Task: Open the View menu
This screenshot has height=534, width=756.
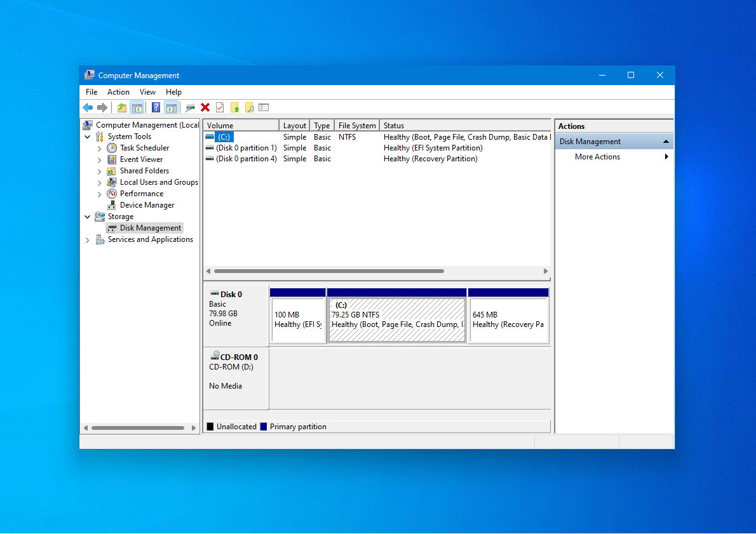Action: (x=147, y=92)
